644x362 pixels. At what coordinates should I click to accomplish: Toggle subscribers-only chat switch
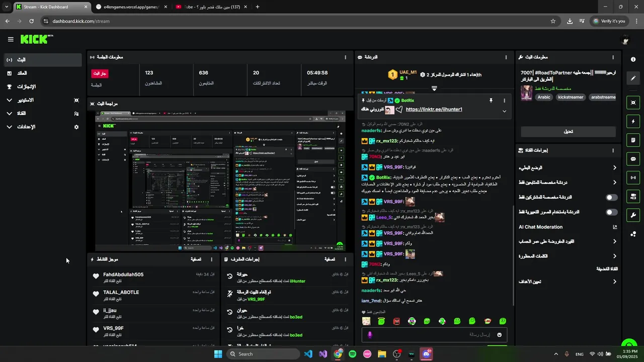coord(612,198)
